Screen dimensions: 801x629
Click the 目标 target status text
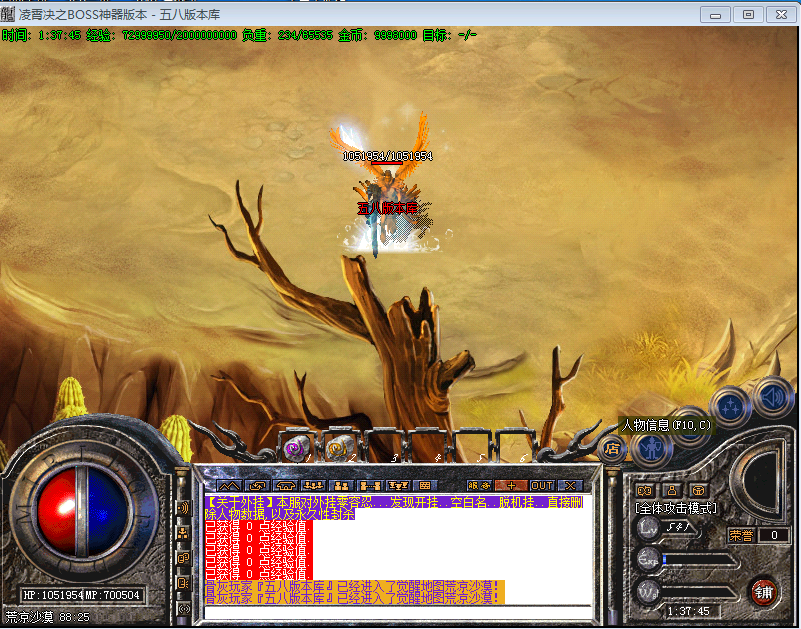tap(450, 35)
